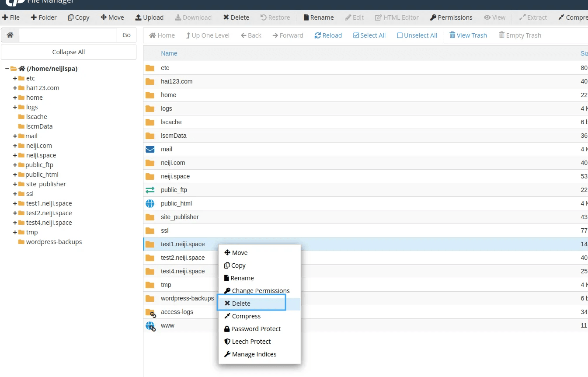The height and width of the screenshot is (377, 588).
Task: Open the Upload tool in the toolbar
Action: tap(150, 17)
